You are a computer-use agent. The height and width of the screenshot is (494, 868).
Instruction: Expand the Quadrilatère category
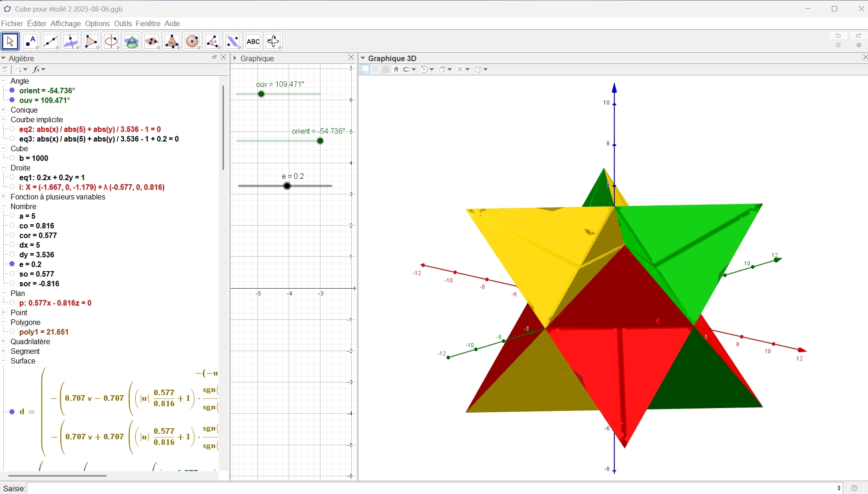(x=4, y=341)
